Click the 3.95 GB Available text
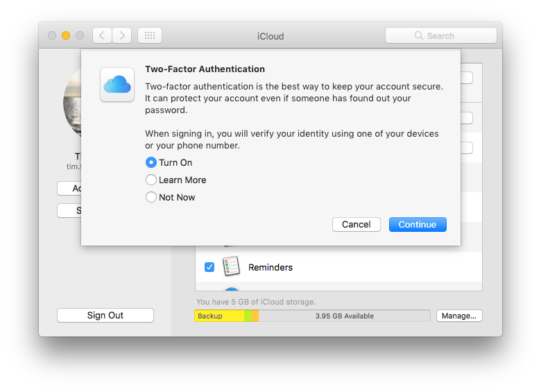 [344, 316]
